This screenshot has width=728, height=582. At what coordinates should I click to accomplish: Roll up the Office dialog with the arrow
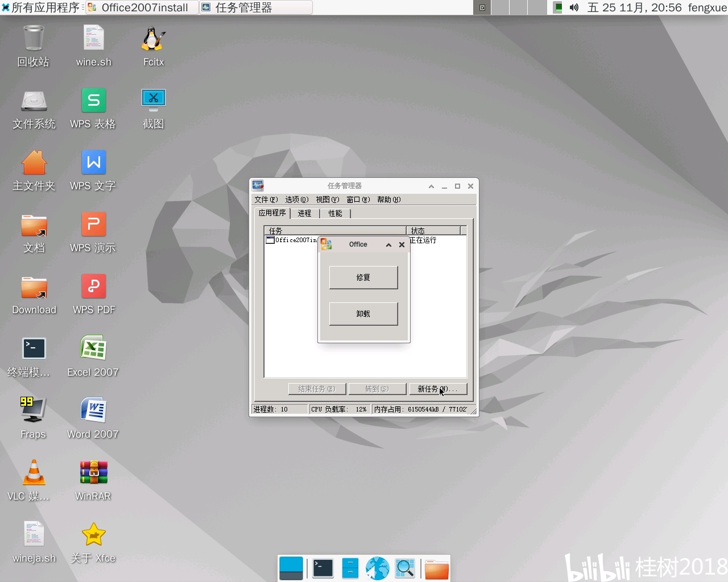(389, 245)
